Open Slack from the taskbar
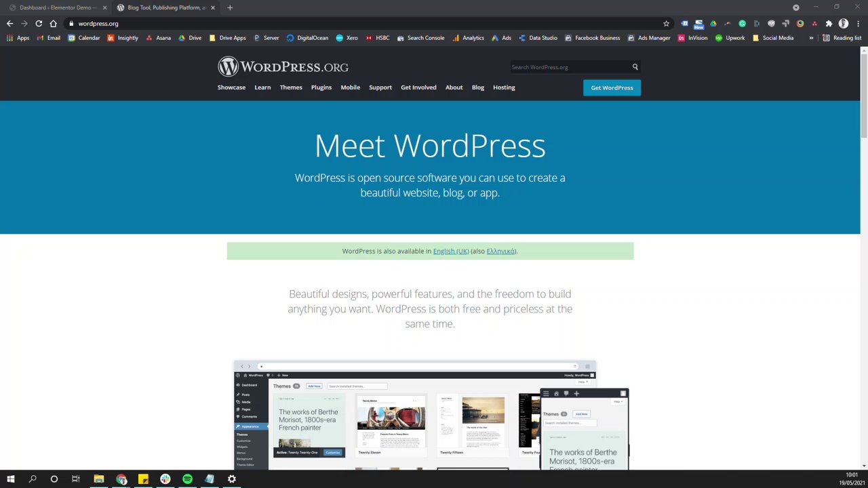Image resolution: width=868 pixels, height=488 pixels. click(165, 479)
